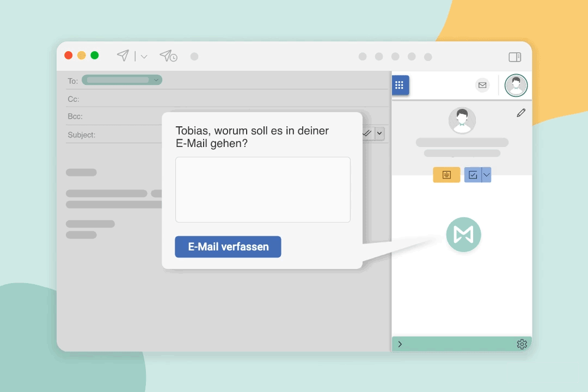Open the small dropdown arrow right of the Subject line
Image resolution: width=588 pixels, height=392 pixels.
coord(379,133)
